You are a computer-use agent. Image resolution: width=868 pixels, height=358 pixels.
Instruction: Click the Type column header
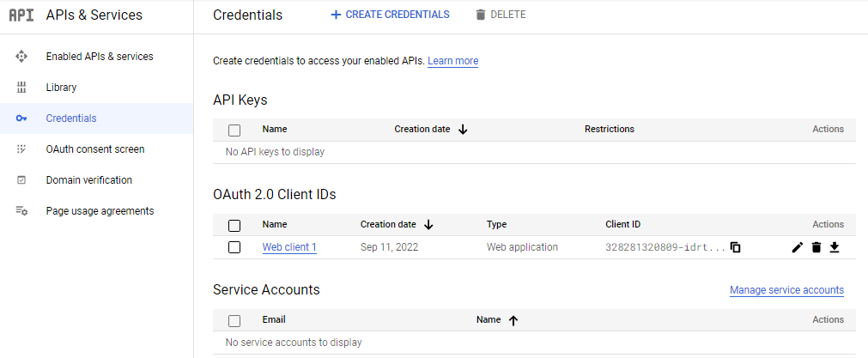point(496,224)
